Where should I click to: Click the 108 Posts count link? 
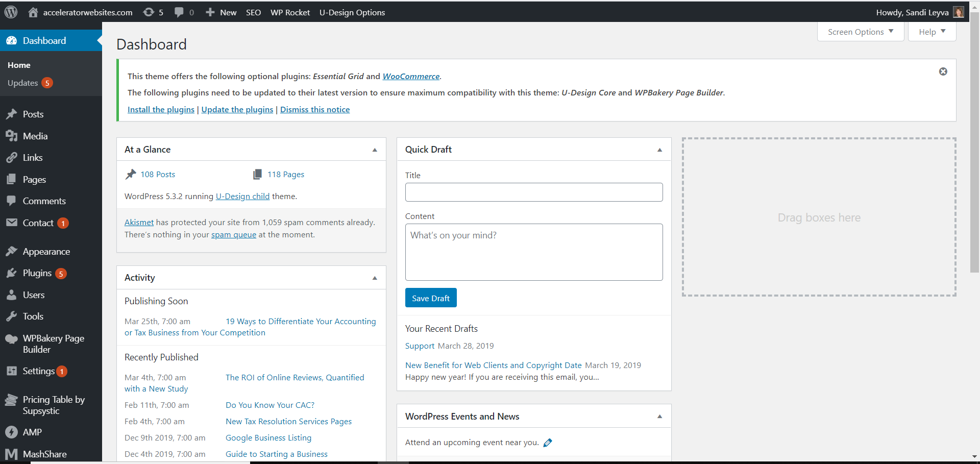point(158,174)
